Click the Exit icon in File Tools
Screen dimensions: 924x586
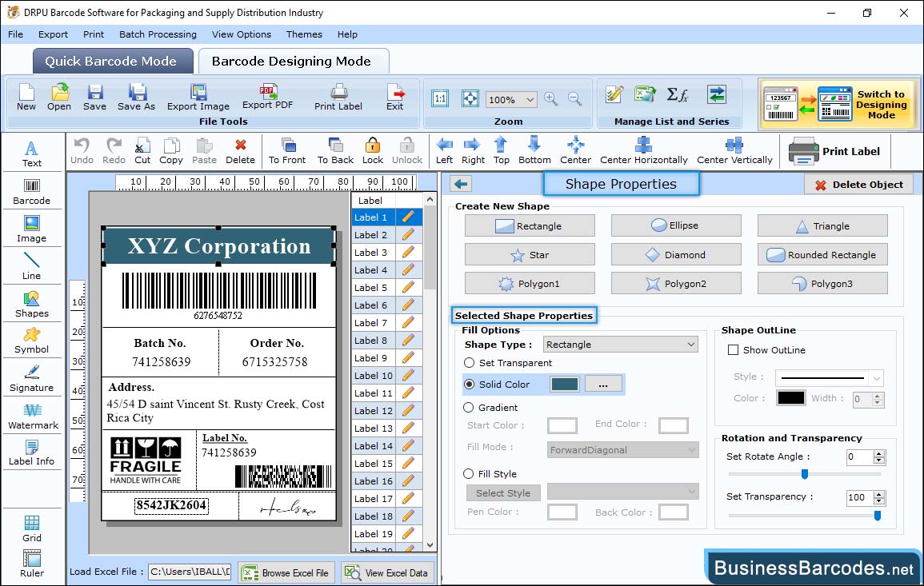click(x=395, y=93)
